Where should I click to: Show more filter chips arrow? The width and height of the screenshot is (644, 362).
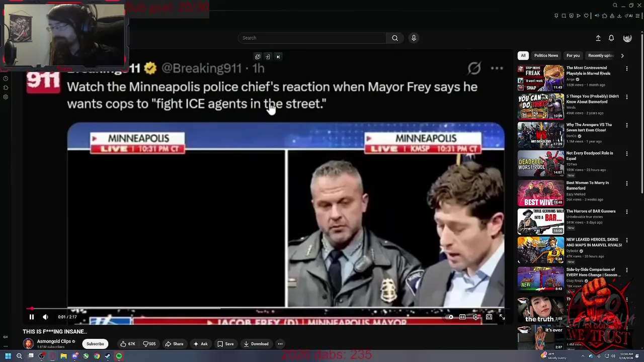pyautogui.click(x=622, y=56)
